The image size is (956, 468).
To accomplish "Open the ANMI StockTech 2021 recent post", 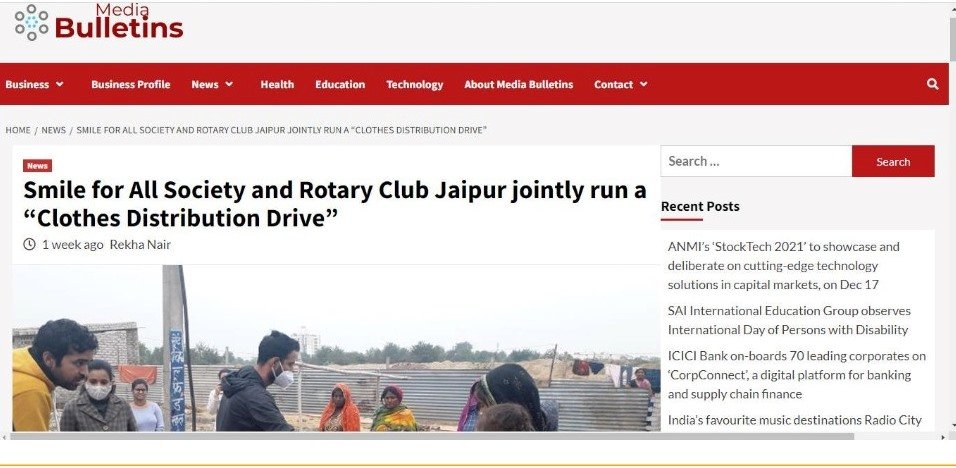I will pyautogui.click(x=785, y=265).
